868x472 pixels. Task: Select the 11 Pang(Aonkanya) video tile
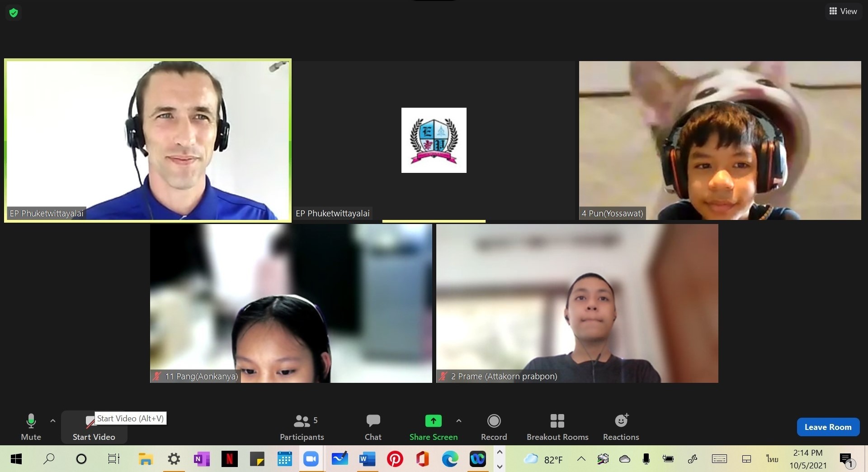pyautogui.click(x=291, y=303)
